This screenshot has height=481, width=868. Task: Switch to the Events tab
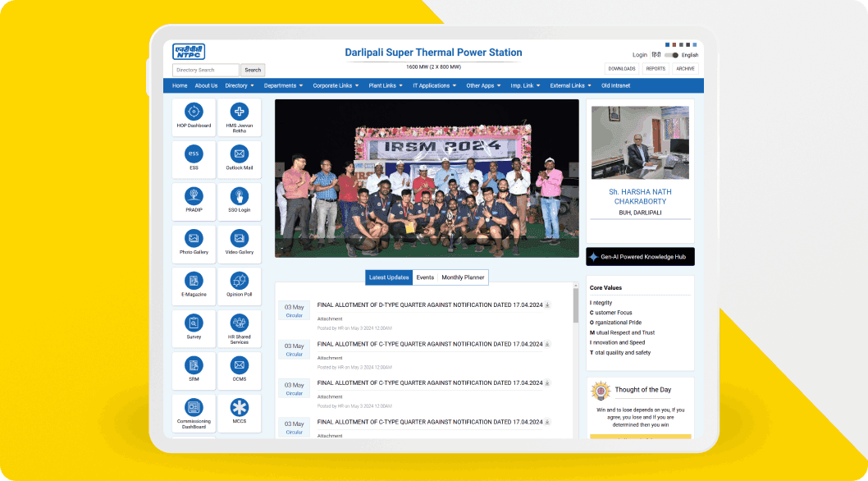(425, 277)
